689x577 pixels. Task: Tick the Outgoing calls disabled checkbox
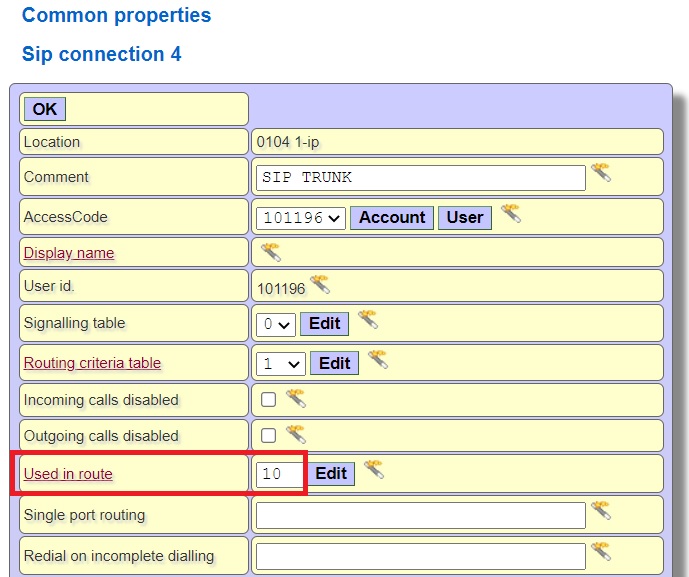tap(268, 435)
